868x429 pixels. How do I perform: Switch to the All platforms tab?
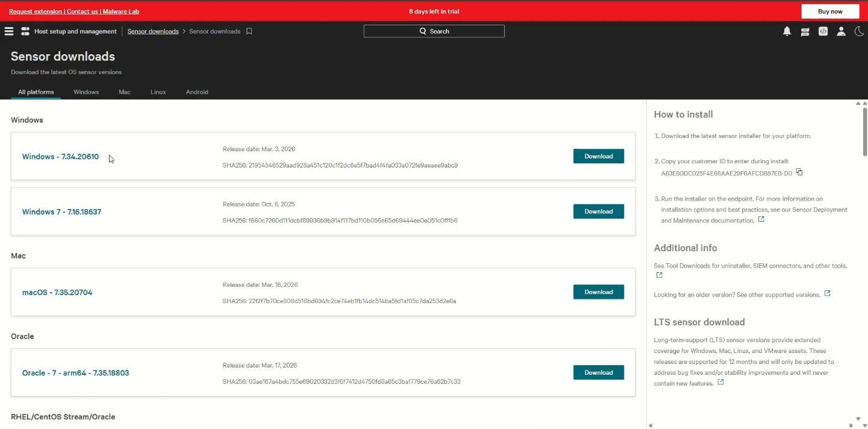pyautogui.click(x=36, y=92)
